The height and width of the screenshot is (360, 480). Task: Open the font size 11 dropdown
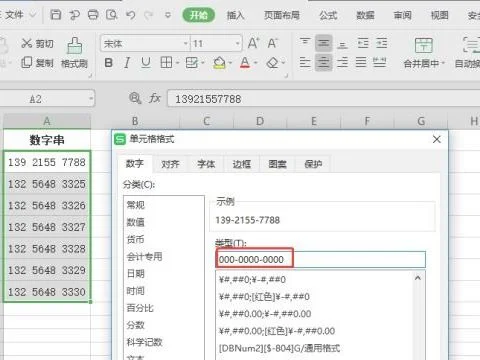click(237, 43)
